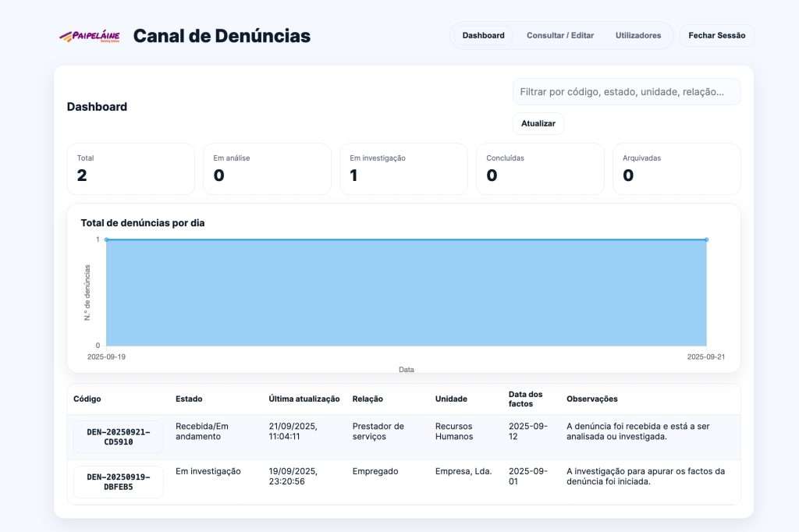Open report code DEN-20250919-DBFEB5
The height and width of the screenshot is (532, 799).
click(119, 482)
